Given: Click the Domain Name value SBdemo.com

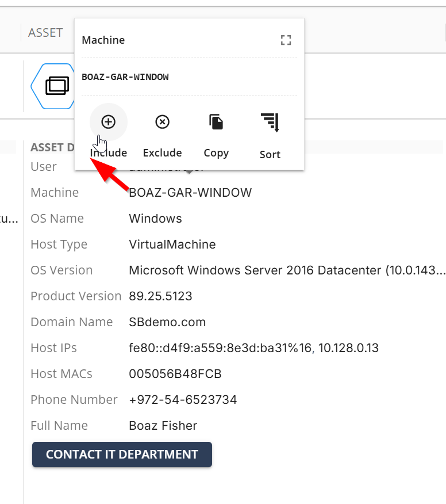Looking at the screenshot, I should (x=167, y=322).
